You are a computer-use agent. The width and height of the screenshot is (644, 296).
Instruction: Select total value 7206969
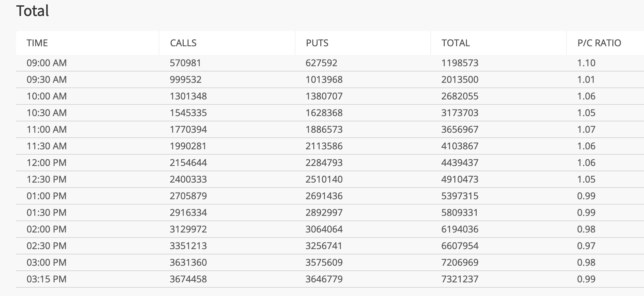click(460, 262)
